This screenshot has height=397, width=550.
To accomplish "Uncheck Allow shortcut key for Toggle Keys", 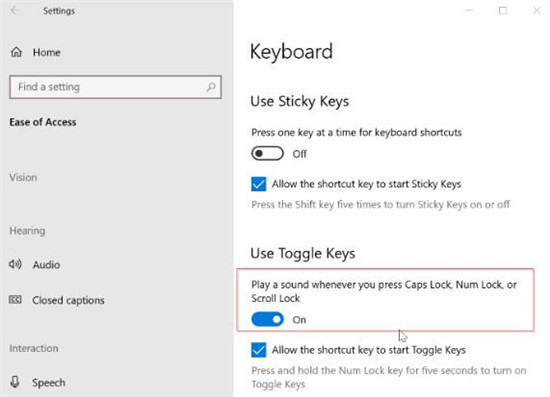I will point(259,350).
